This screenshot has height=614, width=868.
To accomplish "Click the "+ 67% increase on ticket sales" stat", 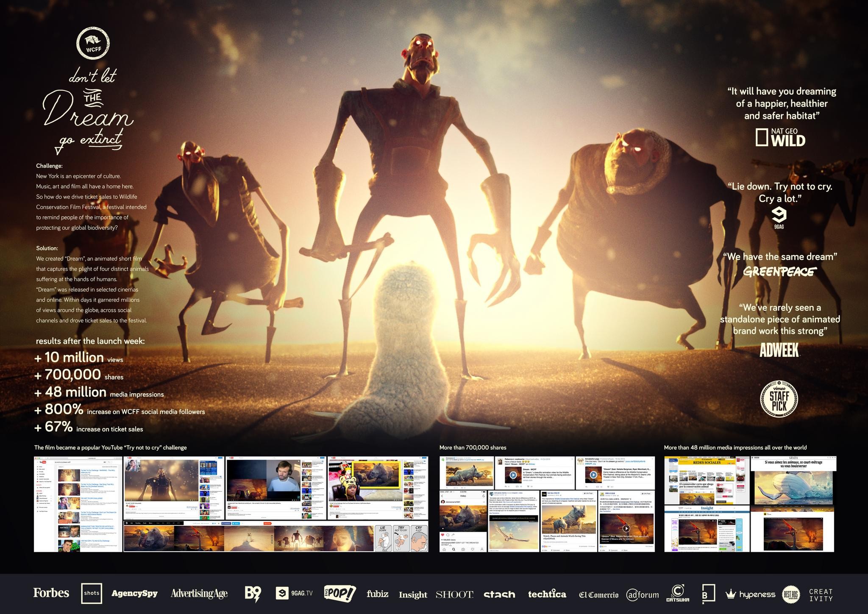I will pos(89,427).
